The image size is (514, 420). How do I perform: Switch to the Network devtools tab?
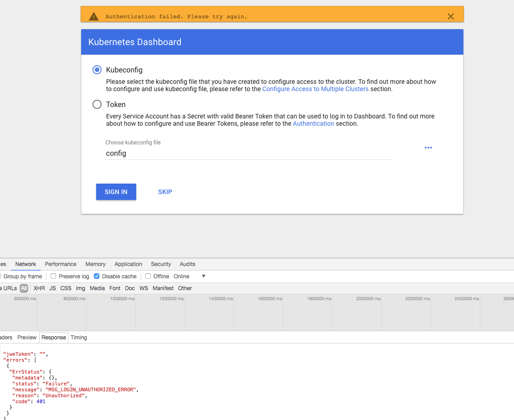coord(26,264)
